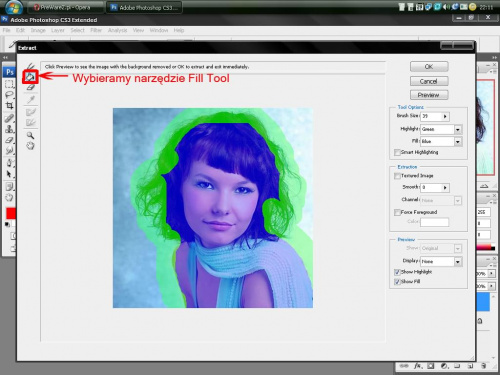Screen dimensions: 500x375
Task: Switch to Adobe Photoshop CS3 taskbar button
Action: tap(144, 7)
